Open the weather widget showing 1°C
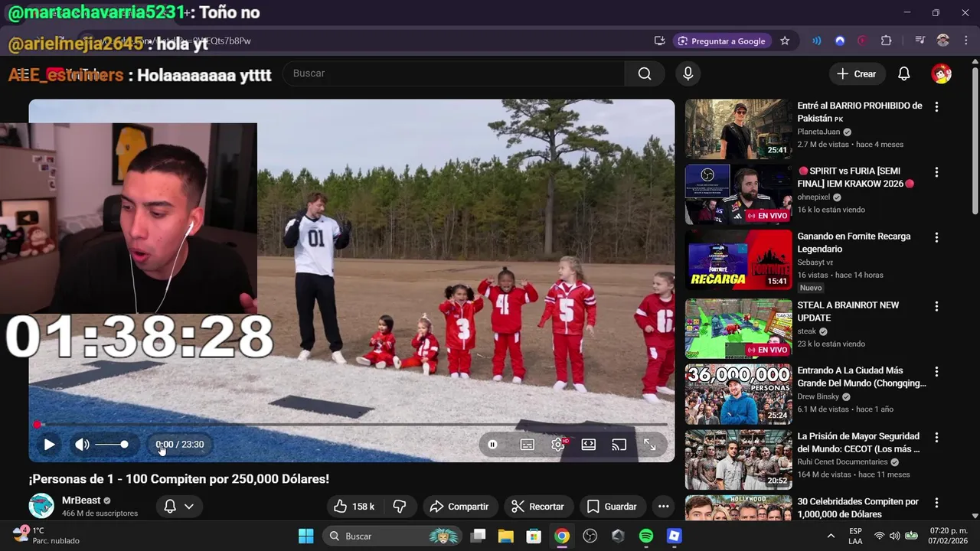980x551 pixels. click(x=44, y=536)
